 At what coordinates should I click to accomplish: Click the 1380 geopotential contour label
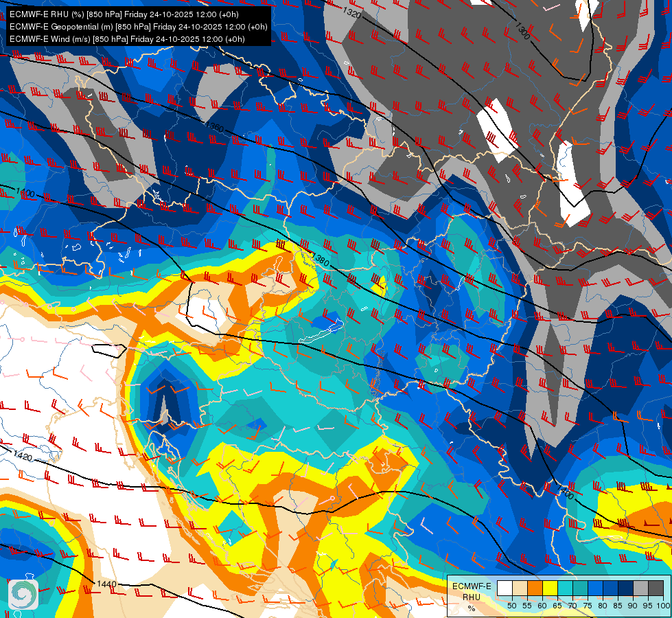(x=320, y=260)
